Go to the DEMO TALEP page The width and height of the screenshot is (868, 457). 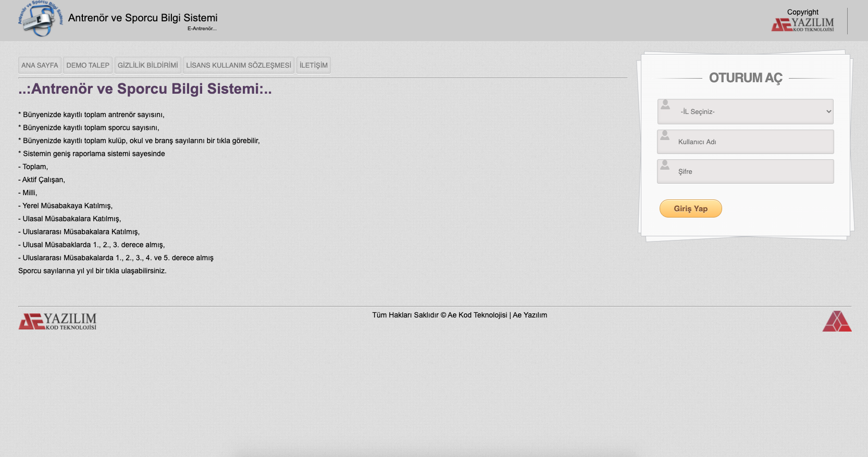coord(88,65)
